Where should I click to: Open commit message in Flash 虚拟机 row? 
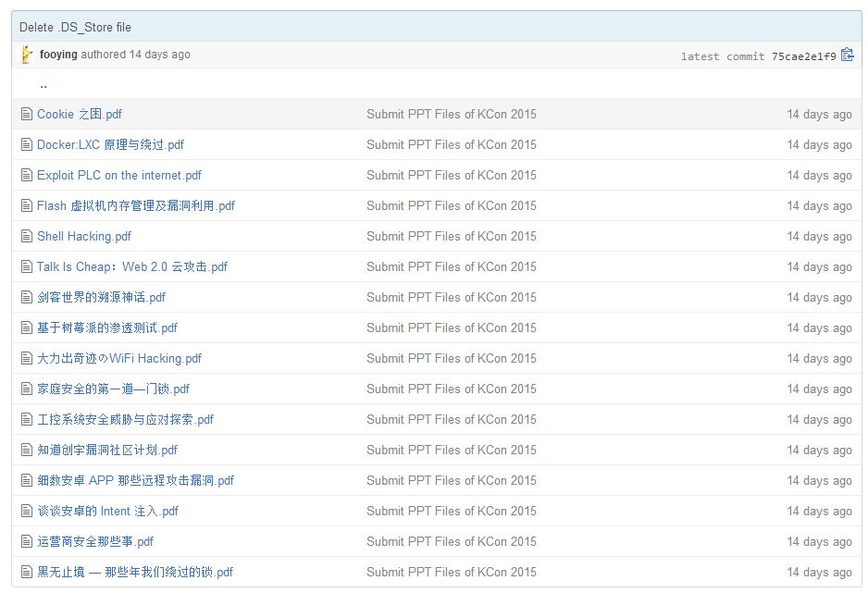point(452,205)
